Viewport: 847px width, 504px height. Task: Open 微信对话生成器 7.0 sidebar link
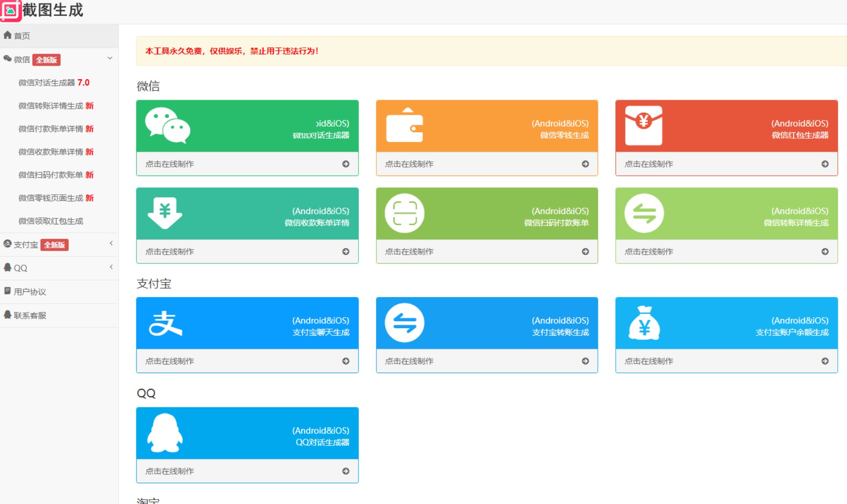point(53,83)
